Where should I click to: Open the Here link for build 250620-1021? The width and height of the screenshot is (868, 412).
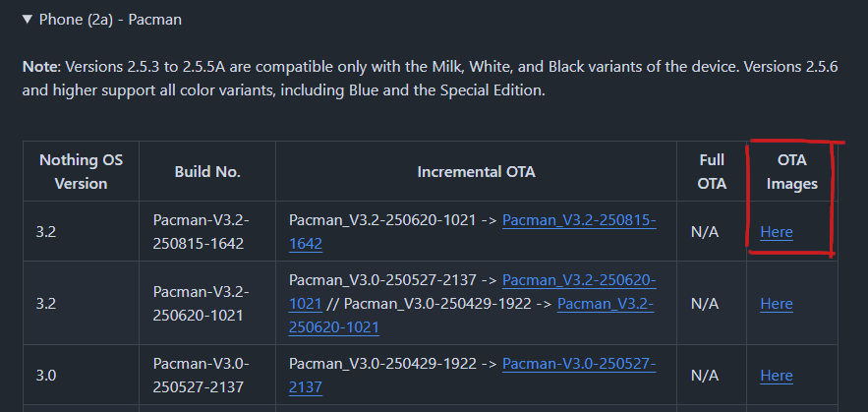point(777,304)
